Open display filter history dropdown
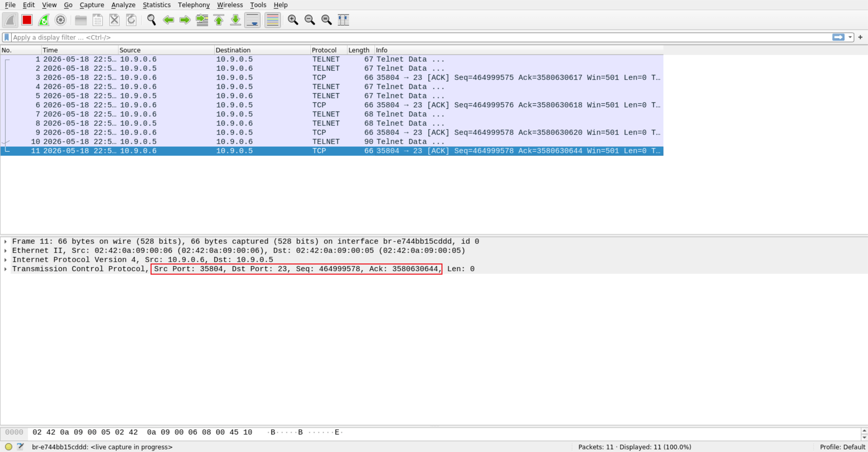 click(x=850, y=37)
